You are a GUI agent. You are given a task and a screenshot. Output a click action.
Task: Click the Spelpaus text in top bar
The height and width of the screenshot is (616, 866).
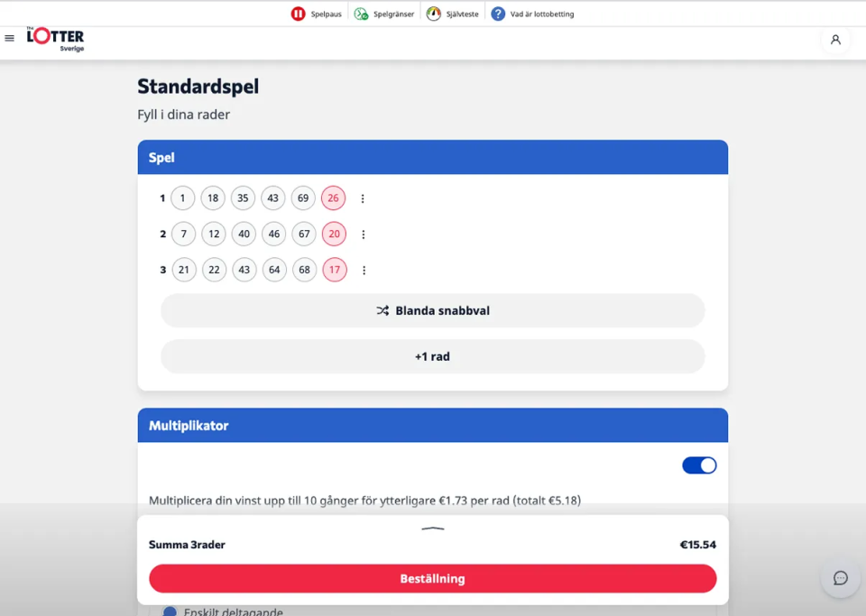pos(326,14)
